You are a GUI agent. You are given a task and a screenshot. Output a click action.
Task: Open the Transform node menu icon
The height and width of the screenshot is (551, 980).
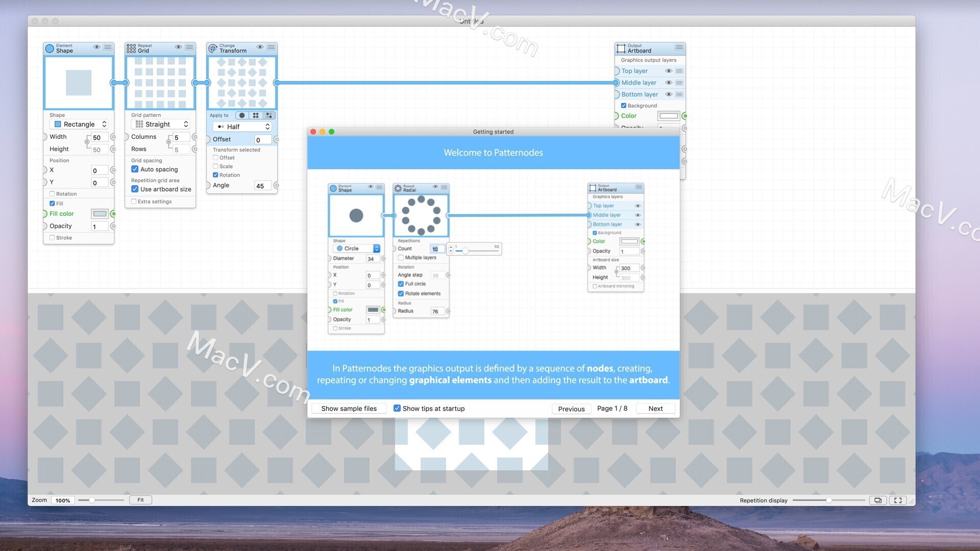tap(271, 47)
